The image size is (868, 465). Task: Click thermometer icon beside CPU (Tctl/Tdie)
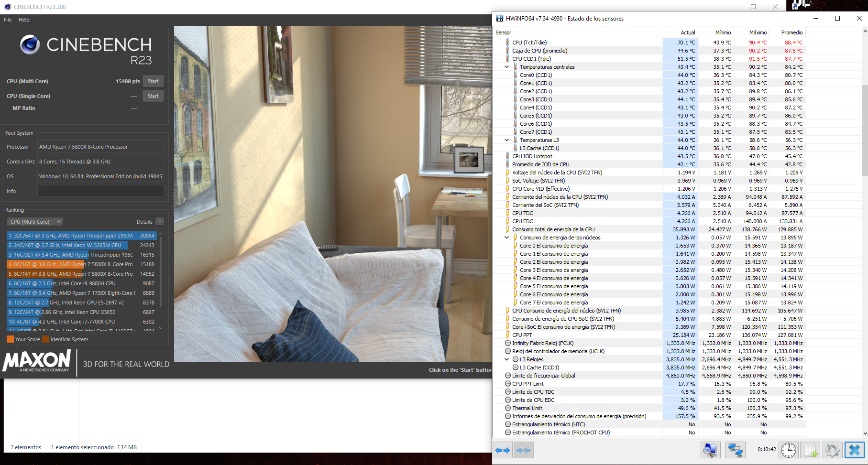pos(507,43)
